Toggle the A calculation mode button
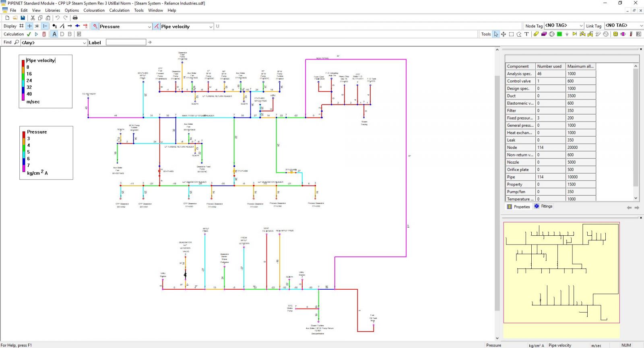The image size is (644, 348). click(54, 34)
